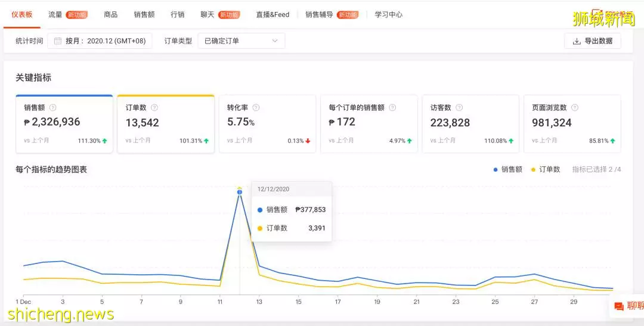Click calendar icon in date picker
The image size is (644, 326).
(x=58, y=41)
